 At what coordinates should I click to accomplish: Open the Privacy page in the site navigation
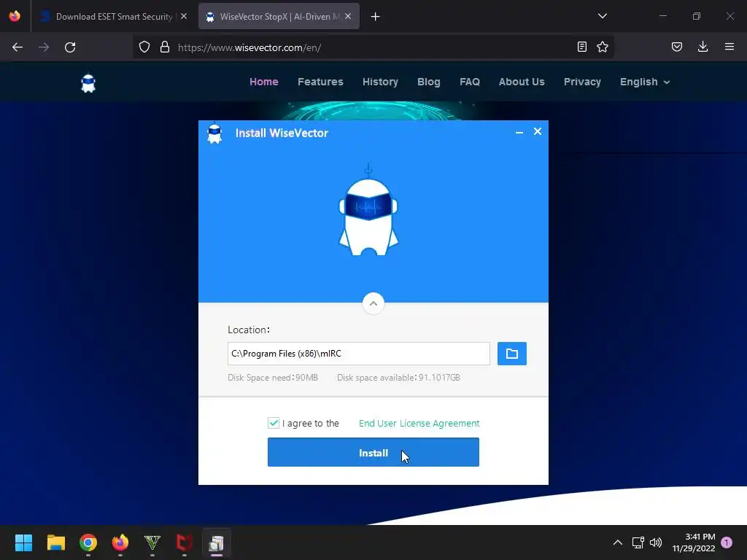(582, 82)
